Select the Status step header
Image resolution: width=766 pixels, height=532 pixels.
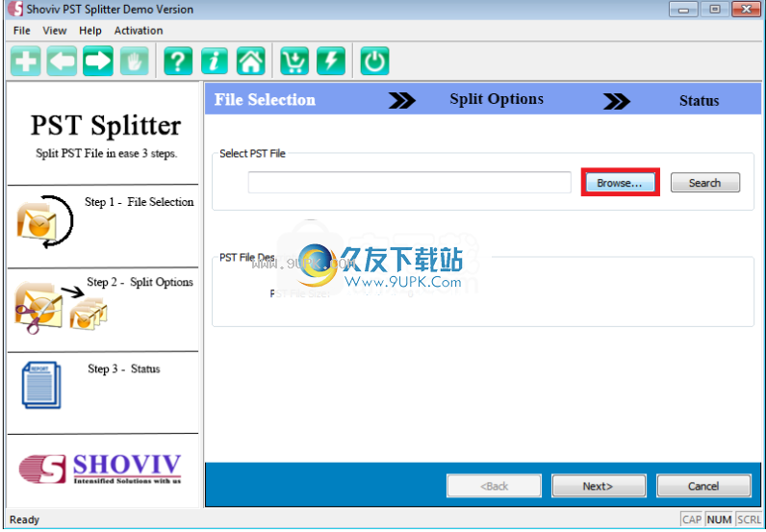[x=699, y=101]
